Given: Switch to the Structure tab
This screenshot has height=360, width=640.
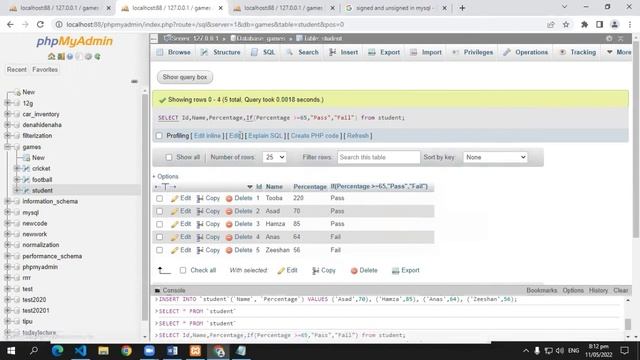Looking at the screenshot, I should [220, 52].
